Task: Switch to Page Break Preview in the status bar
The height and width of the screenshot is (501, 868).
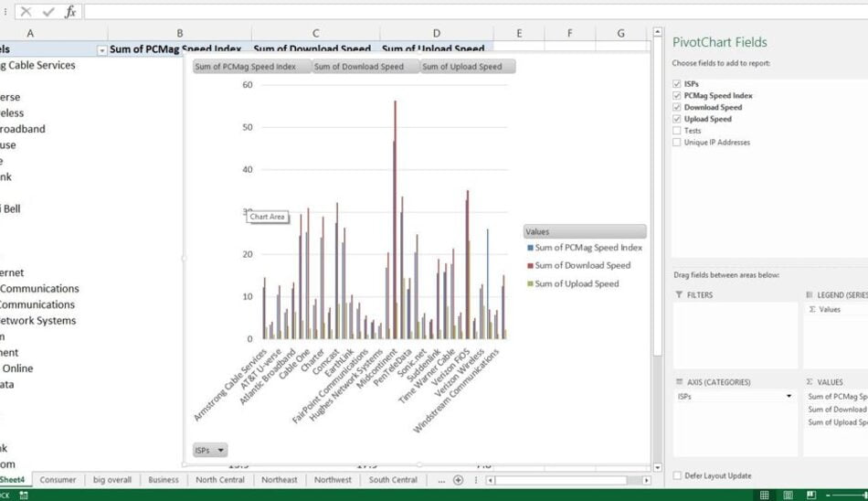Action: (811, 495)
